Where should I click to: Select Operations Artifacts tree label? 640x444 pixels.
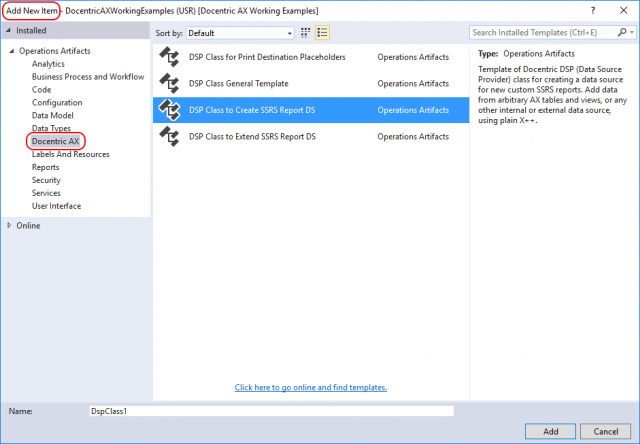pyautogui.click(x=55, y=51)
